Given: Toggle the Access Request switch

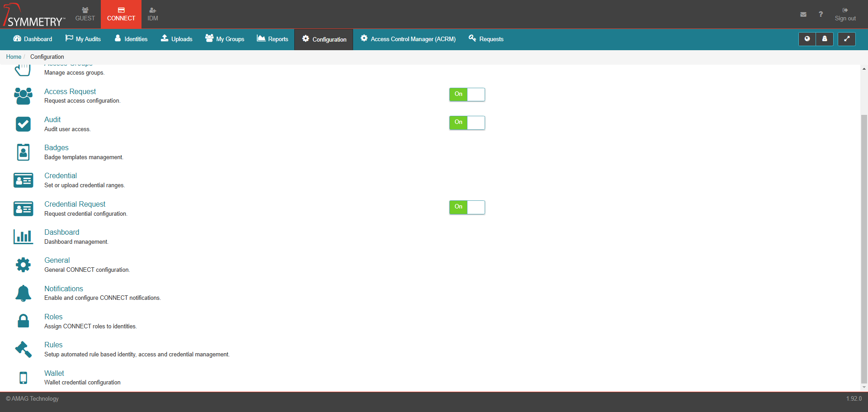Looking at the screenshot, I should tap(467, 95).
